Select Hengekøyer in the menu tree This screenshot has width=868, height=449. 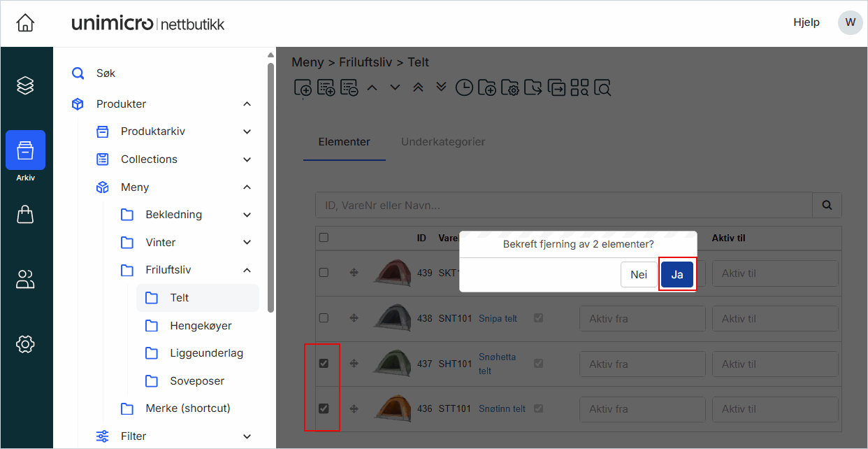point(201,326)
